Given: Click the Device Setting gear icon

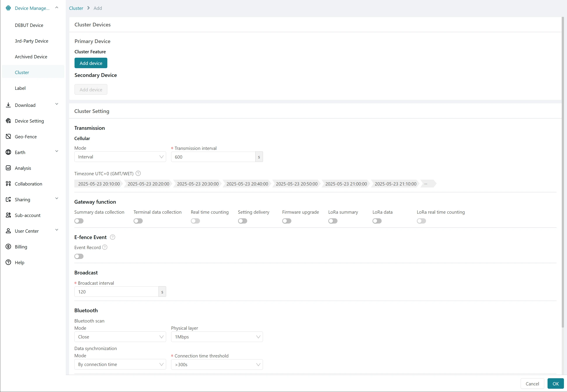Looking at the screenshot, I should point(8,121).
